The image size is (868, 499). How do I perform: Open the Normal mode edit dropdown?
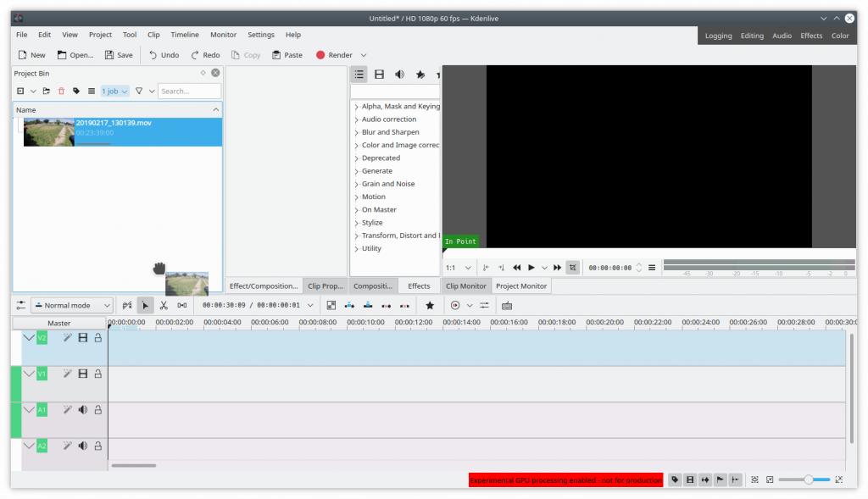click(x=72, y=305)
